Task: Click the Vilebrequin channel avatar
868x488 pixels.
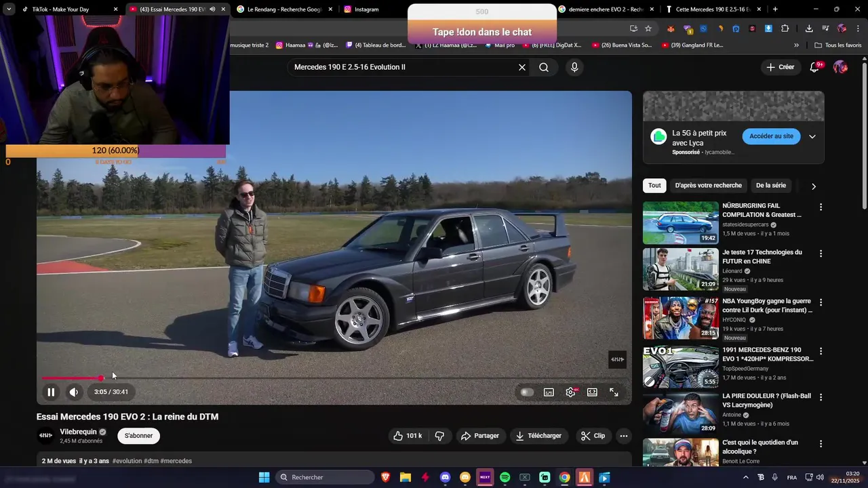Action: [x=45, y=435]
